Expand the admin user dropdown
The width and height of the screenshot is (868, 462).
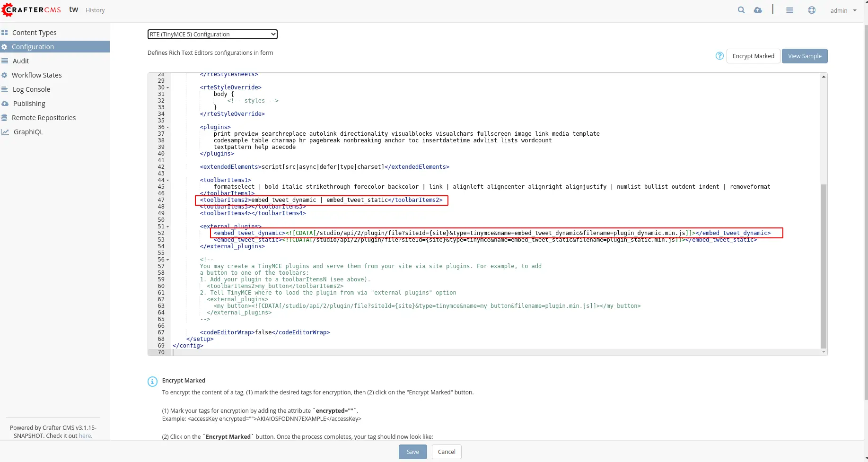coord(843,10)
